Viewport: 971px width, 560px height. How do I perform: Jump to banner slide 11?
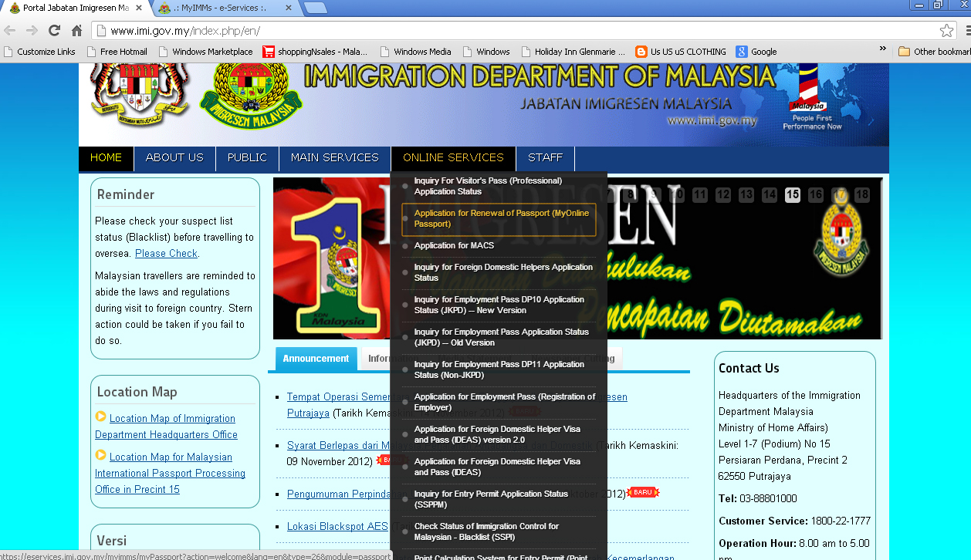(x=700, y=195)
